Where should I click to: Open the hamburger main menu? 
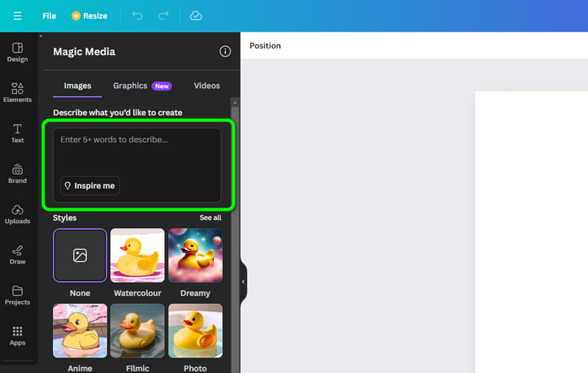(x=17, y=15)
